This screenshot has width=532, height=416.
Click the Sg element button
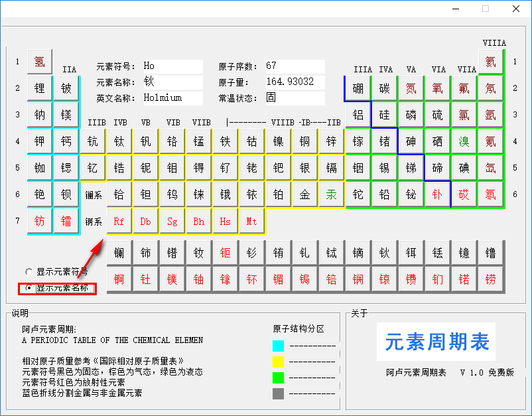pos(172,221)
